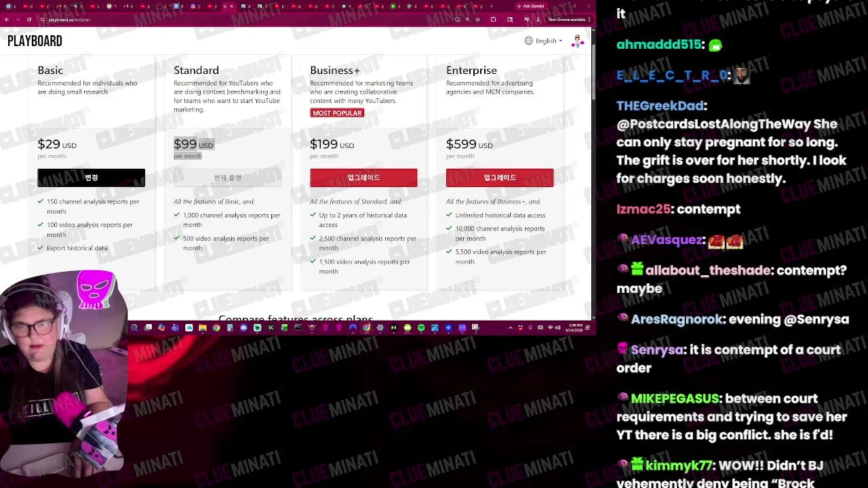Click the $99 USD price

[x=193, y=144]
